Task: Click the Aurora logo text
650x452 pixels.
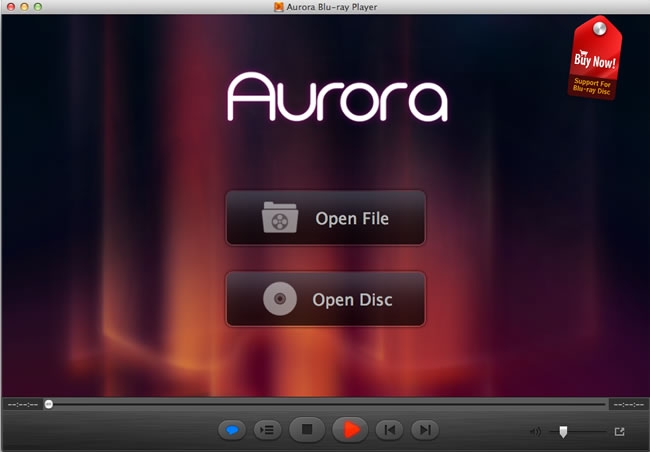Action: tap(336, 98)
